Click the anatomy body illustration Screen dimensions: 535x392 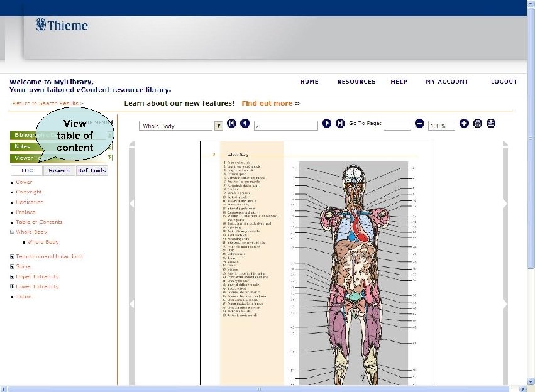pyautogui.click(x=354, y=273)
